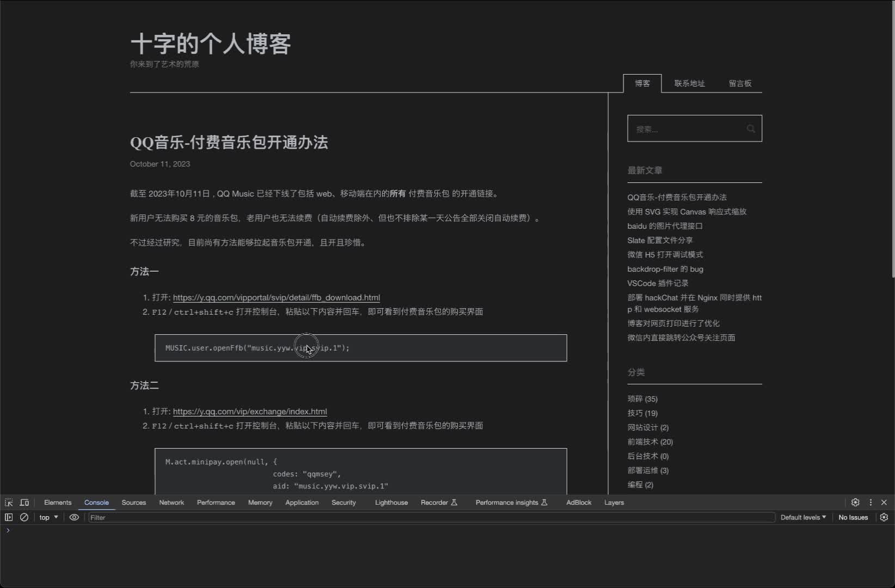Activate the inspect element picker icon

(x=9, y=503)
